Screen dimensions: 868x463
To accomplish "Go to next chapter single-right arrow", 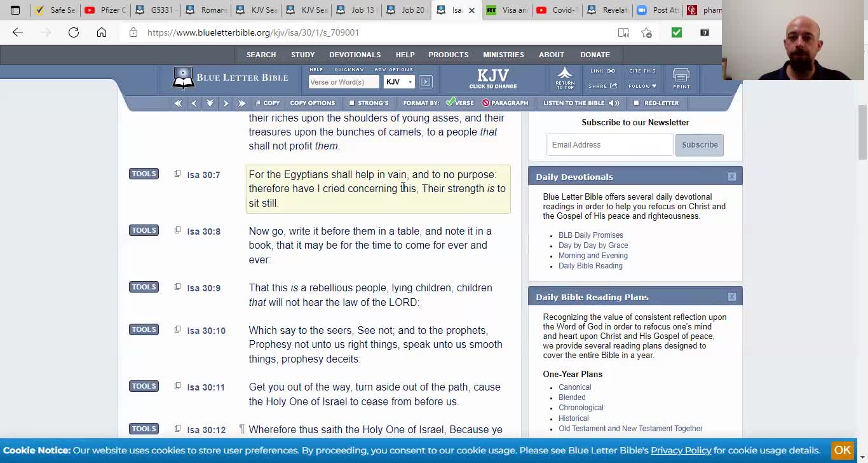I will click(x=226, y=103).
